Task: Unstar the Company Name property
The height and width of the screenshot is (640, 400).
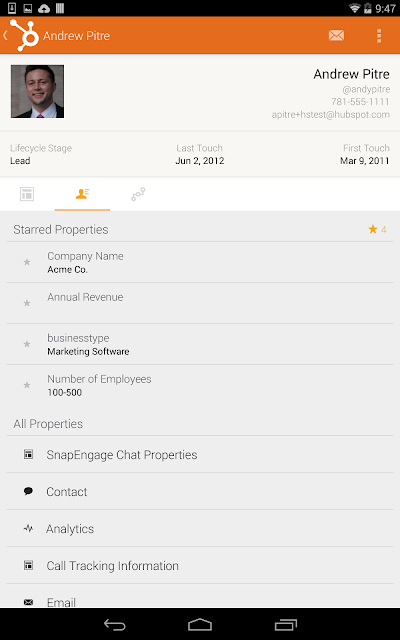Action: click(27, 262)
